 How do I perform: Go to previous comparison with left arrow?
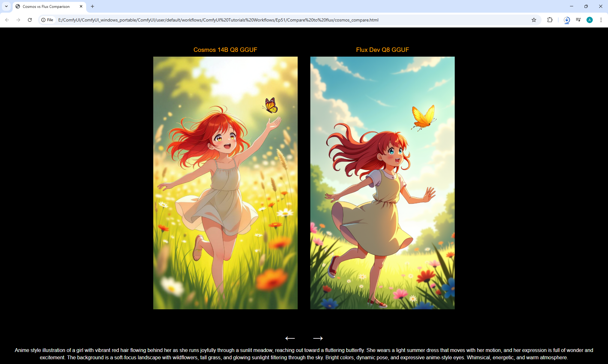pyautogui.click(x=290, y=338)
